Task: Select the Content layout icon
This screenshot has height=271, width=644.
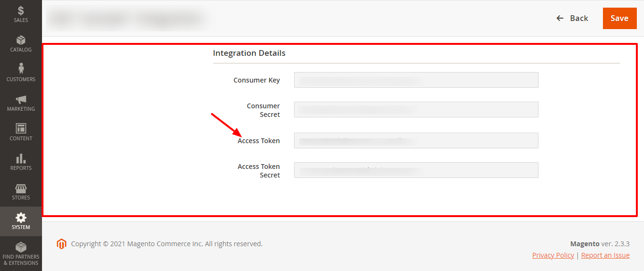Action: (21, 128)
